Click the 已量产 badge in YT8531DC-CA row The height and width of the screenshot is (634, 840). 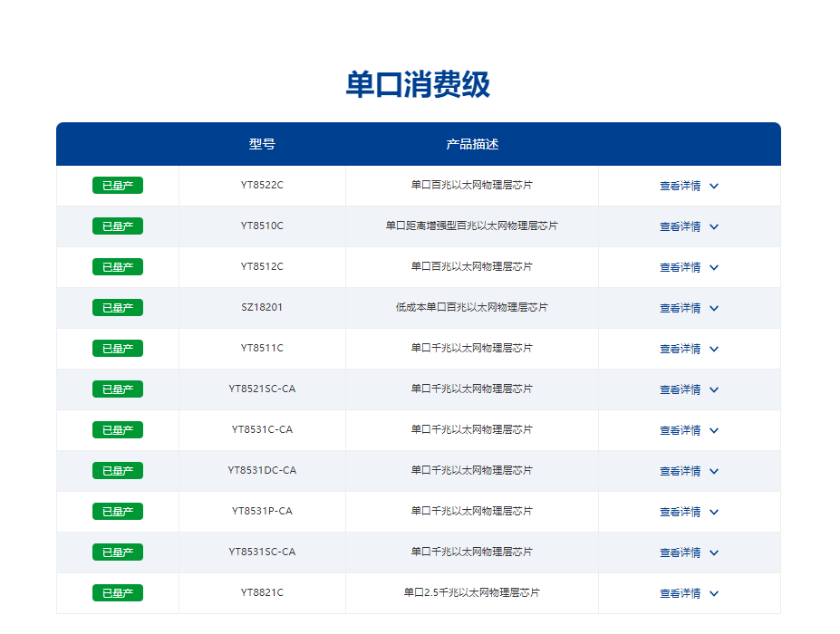(x=118, y=470)
